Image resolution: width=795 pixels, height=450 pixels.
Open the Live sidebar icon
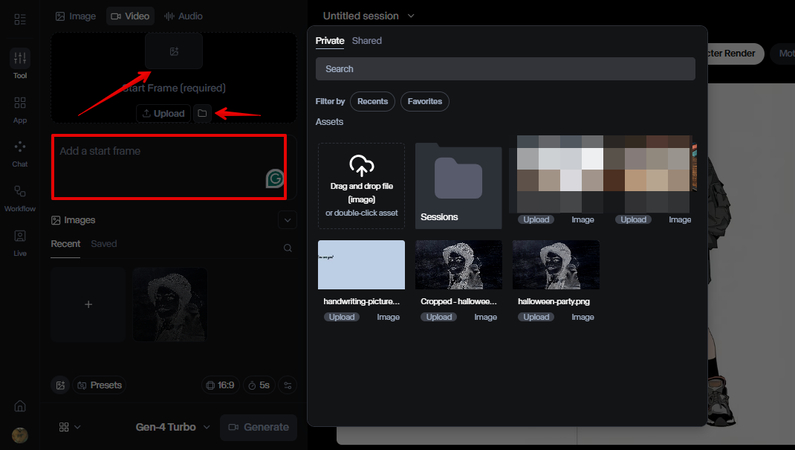coord(20,240)
